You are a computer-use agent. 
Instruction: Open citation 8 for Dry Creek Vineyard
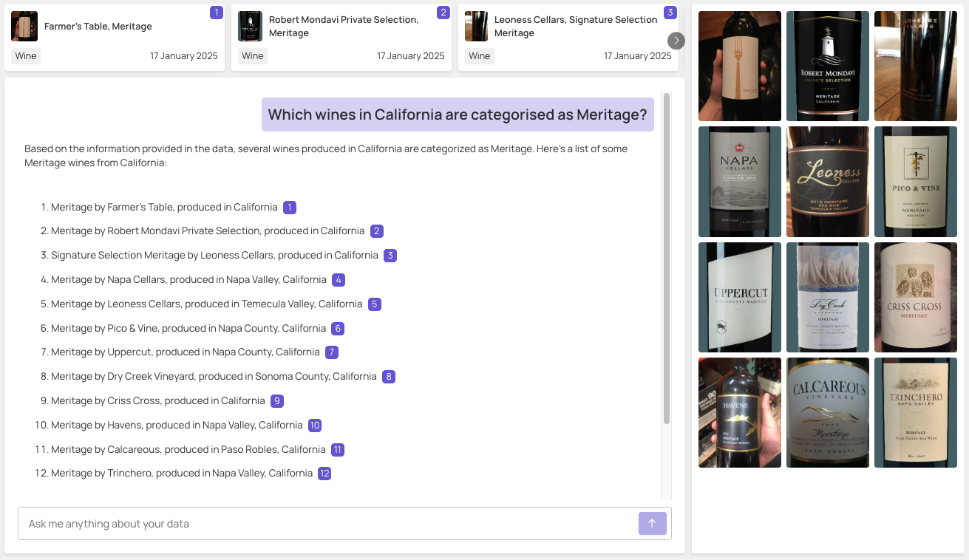click(388, 376)
